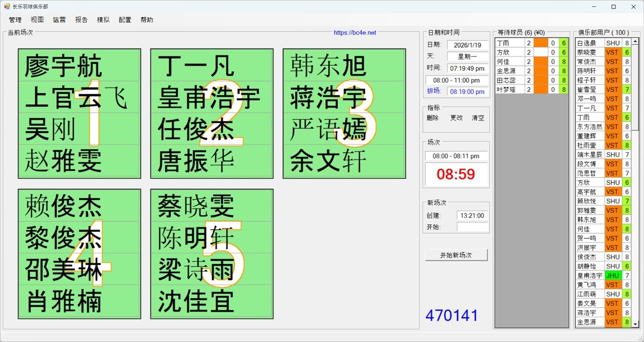Open the 模拟 menu
The height and width of the screenshot is (342, 644).
point(103,20)
